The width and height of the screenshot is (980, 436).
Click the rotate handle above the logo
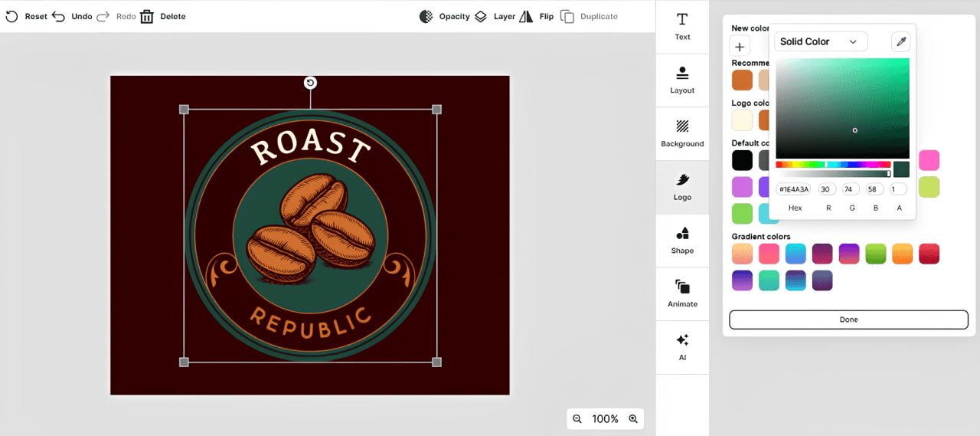tap(310, 83)
